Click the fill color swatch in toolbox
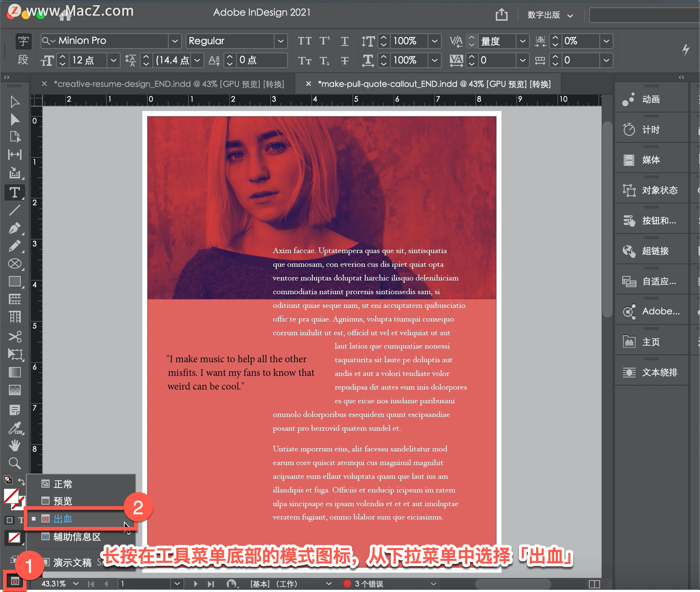Image resolution: width=700 pixels, height=592 pixels. point(11,496)
